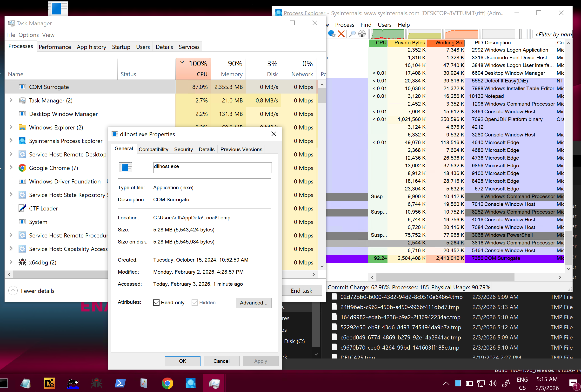This screenshot has width=581, height=392.
Task: Open PowerShell from the taskbar
Action: pyautogui.click(x=120, y=383)
